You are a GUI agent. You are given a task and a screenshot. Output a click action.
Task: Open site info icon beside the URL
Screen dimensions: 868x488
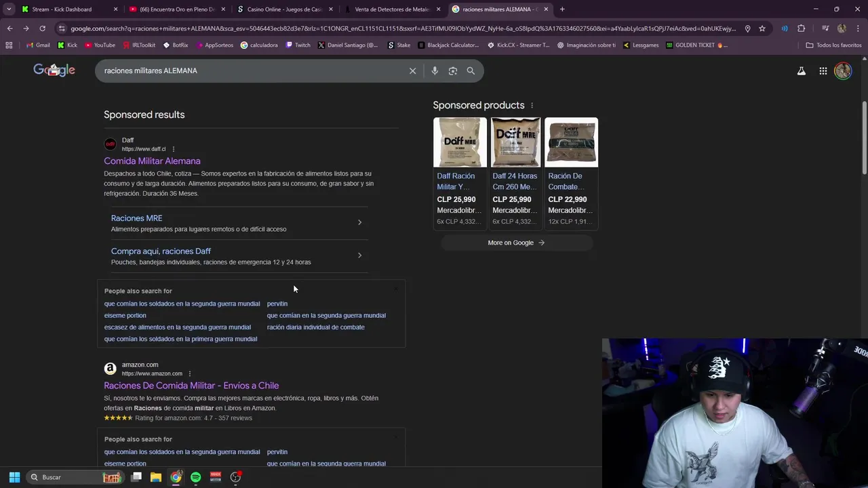62,28
